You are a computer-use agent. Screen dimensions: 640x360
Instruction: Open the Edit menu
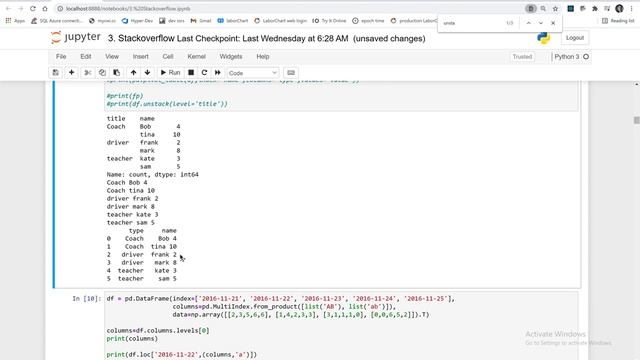[86, 57]
